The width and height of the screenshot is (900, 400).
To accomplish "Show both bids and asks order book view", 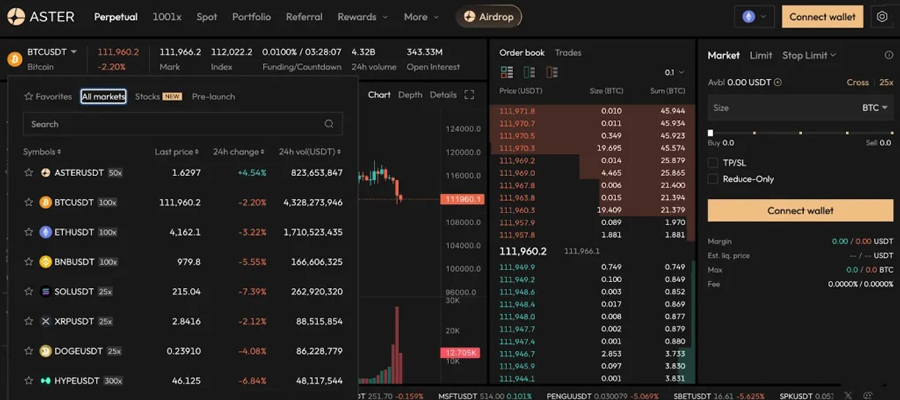I will click(507, 72).
